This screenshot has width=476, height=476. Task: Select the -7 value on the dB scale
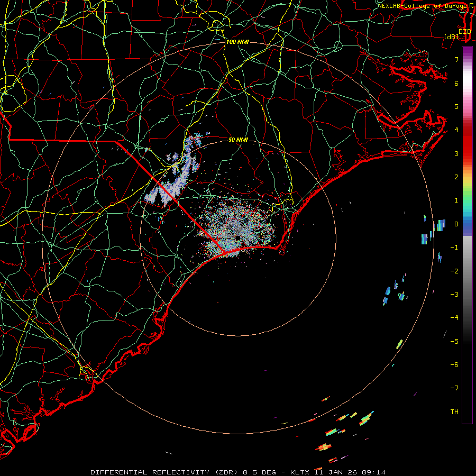click(454, 388)
